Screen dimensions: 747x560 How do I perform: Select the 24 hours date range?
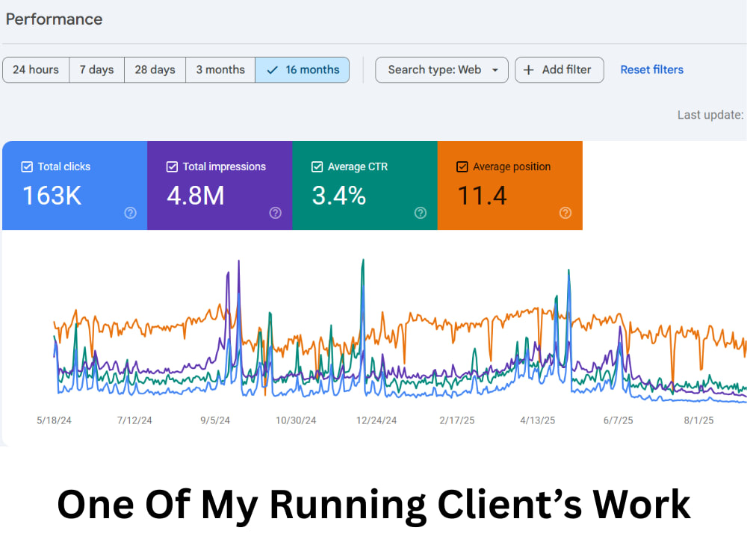click(36, 70)
